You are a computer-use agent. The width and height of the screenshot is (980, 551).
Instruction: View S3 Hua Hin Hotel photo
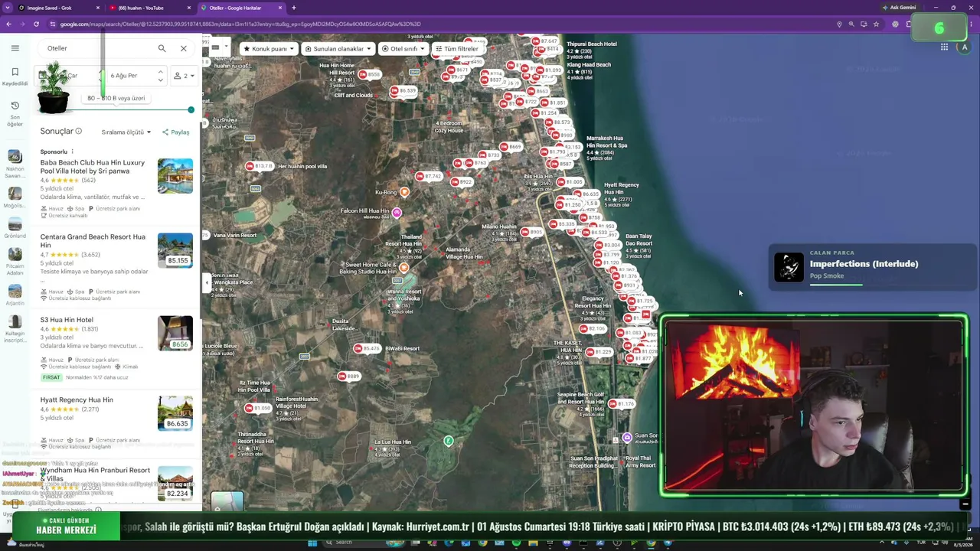[x=175, y=333]
